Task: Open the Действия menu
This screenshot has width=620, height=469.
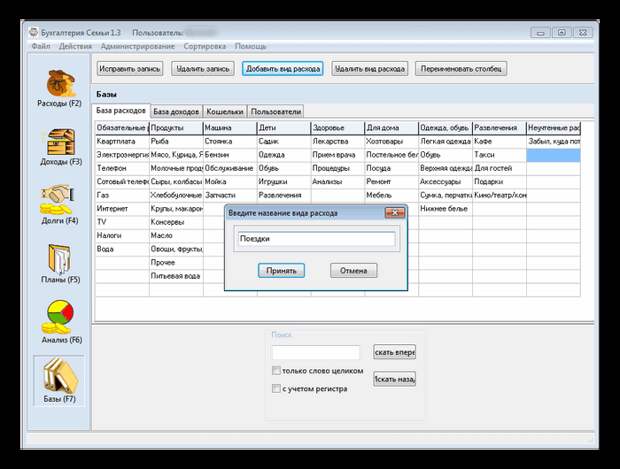Action: 75,46
